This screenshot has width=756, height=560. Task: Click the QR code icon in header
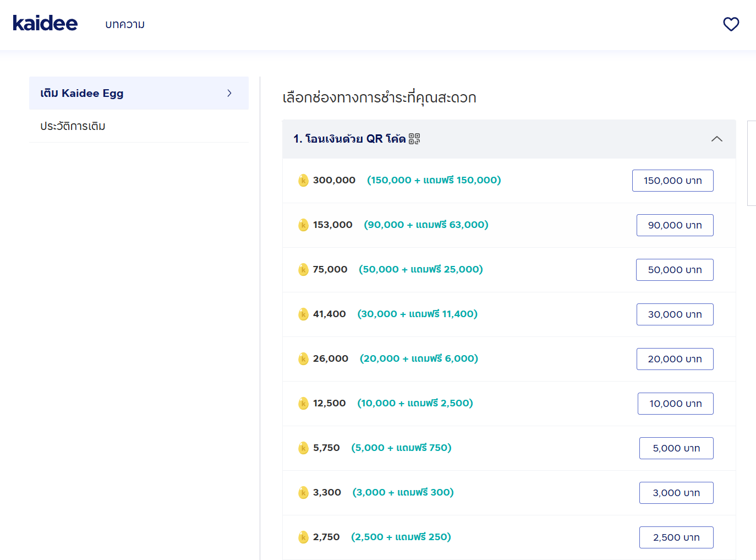click(x=414, y=139)
